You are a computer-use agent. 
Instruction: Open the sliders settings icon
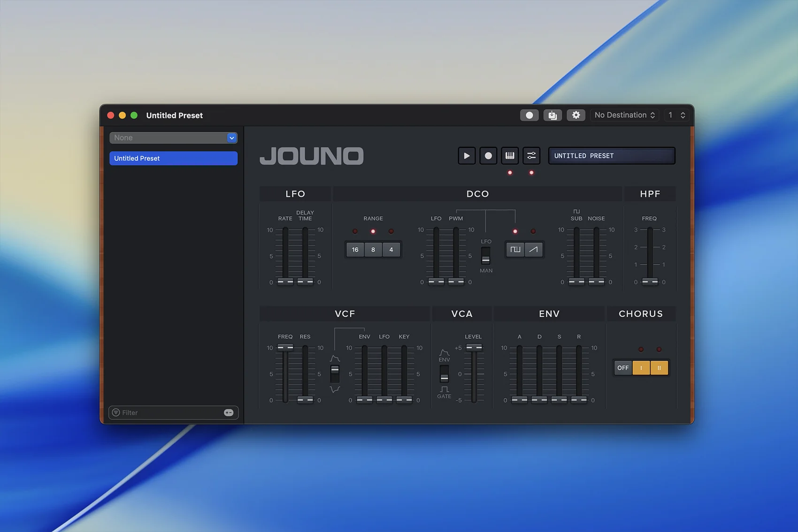tap(531, 156)
